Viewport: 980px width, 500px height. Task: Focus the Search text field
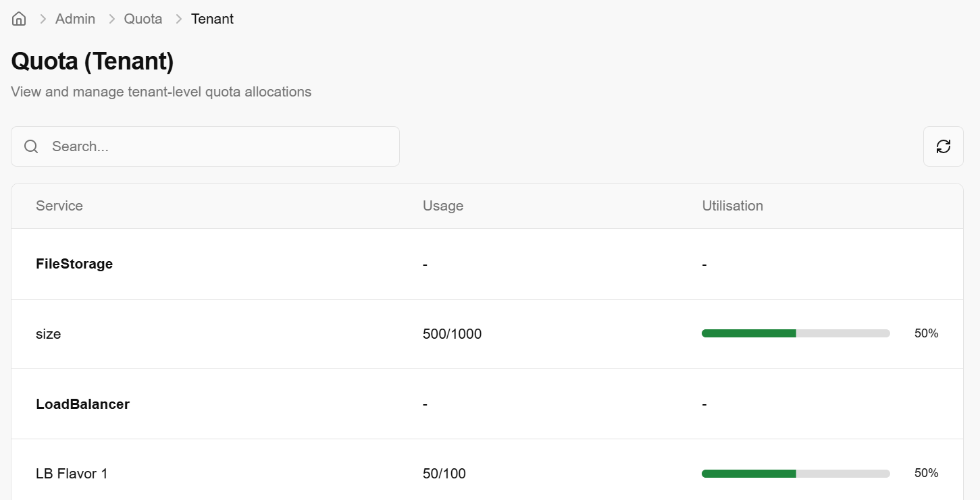(x=216, y=146)
